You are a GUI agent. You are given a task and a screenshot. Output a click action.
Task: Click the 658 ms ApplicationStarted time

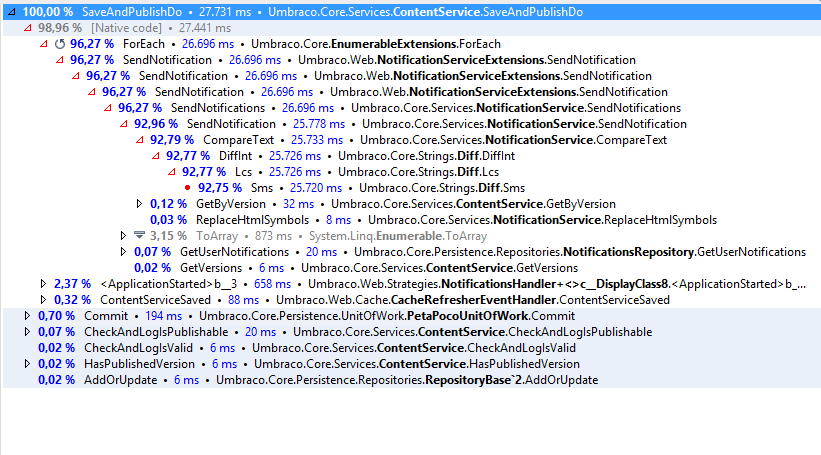(272, 284)
